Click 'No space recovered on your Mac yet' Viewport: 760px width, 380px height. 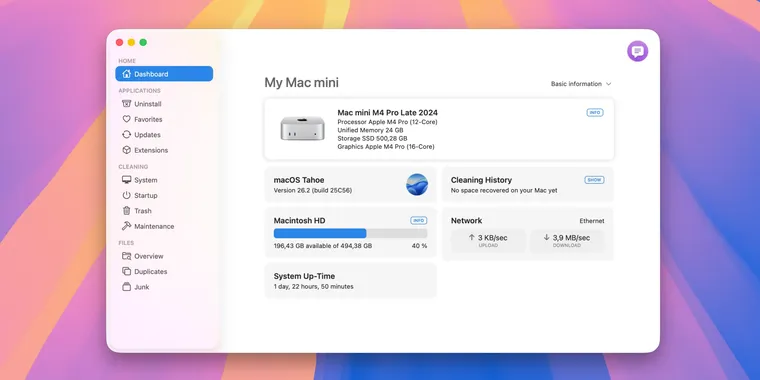[504, 190]
